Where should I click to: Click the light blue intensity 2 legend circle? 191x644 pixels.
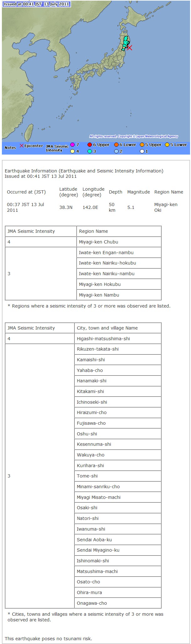(116, 151)
